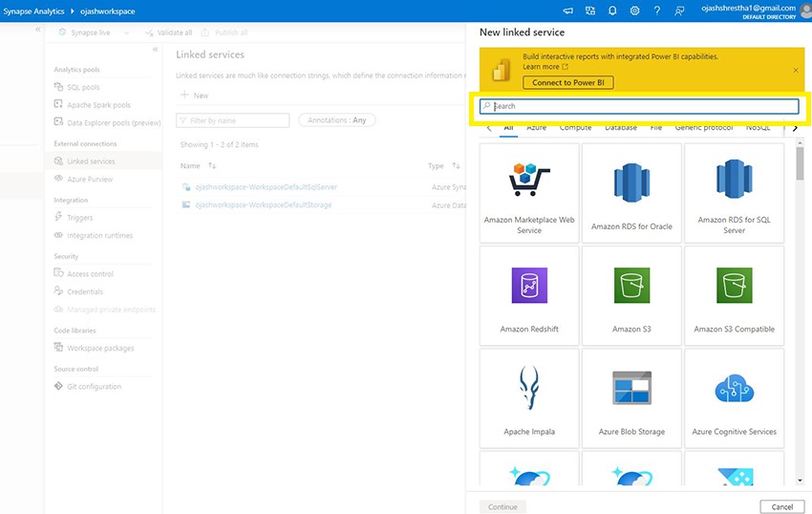Image resolution: width=812 pixels, height=514 pixels.
Task: Open Git configuration under Source control
Action: click(x=88, y=387)
